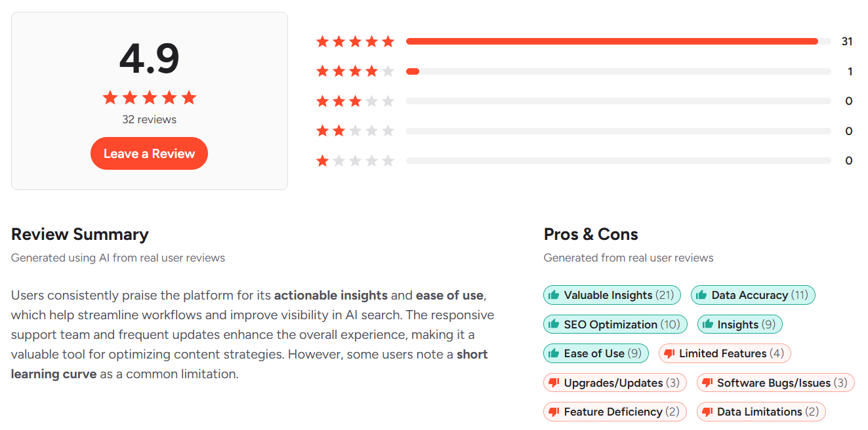Click the thumbs-up icon on Valuable Insights
This screenshot has width=868, height=430.
(x=552, y=295)
